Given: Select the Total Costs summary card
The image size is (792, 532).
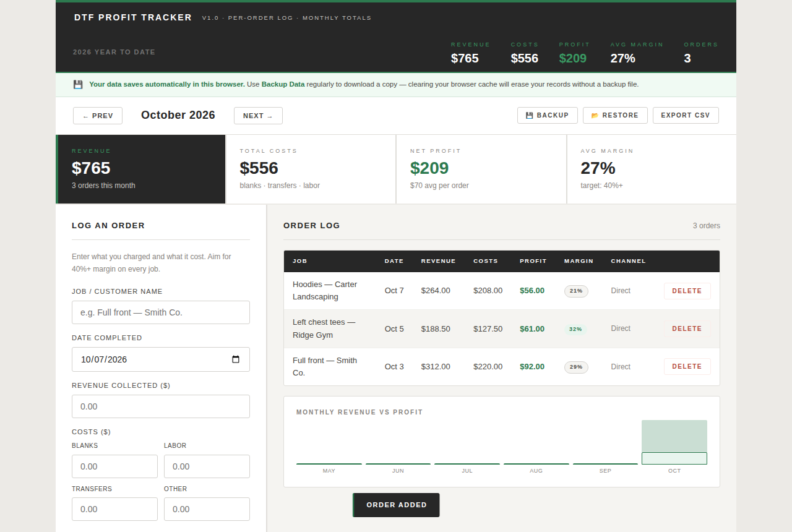Looking at the screenshot, I should [x=311, y=169].
